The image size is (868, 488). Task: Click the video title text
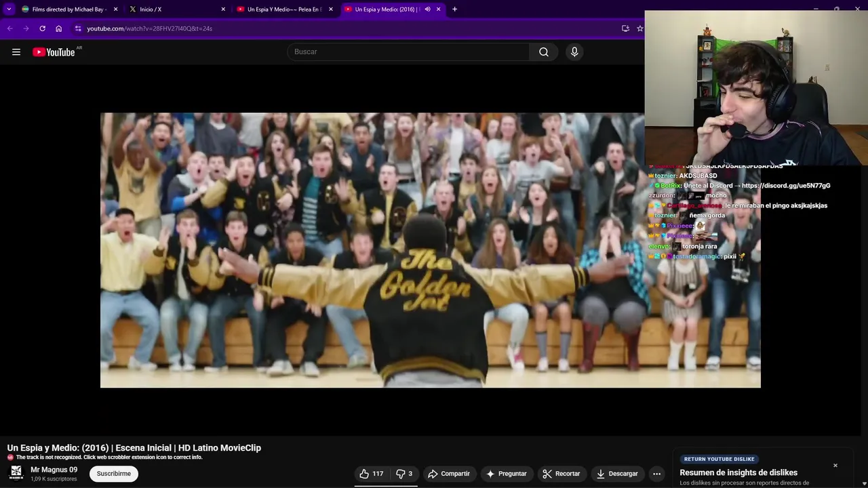(x=134, y=448)
